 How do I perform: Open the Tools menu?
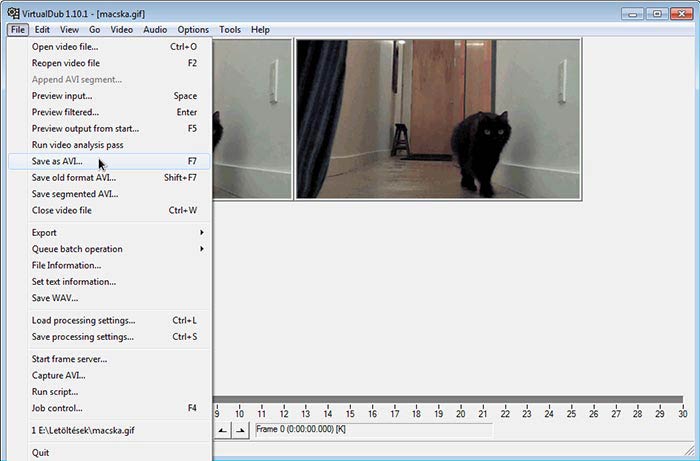pos(230,30)
